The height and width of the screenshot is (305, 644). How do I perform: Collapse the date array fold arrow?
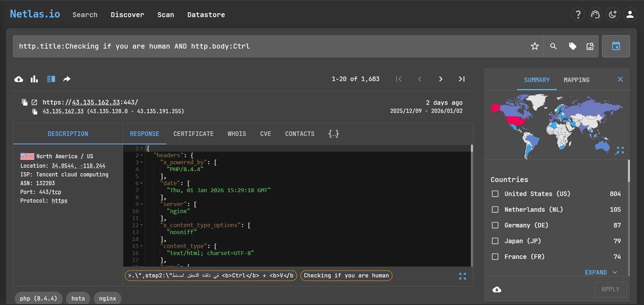point(142,183)
